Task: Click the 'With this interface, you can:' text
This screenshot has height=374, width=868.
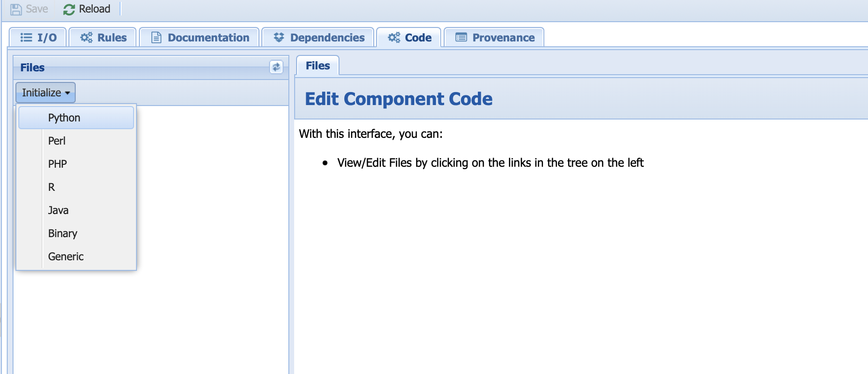Action: [371, 134]
